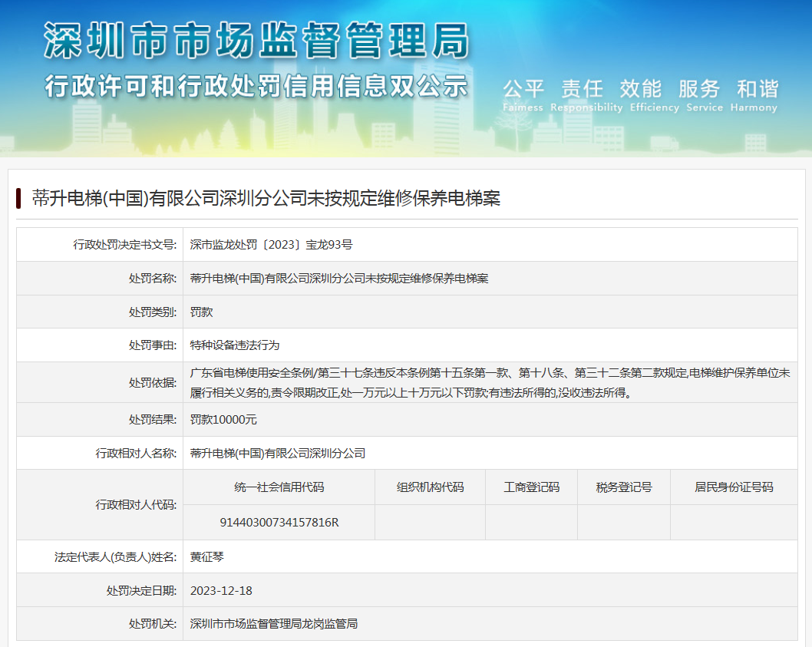Click column header 居民身份证号码
The image size is (812, 647).
click(734, 487)
